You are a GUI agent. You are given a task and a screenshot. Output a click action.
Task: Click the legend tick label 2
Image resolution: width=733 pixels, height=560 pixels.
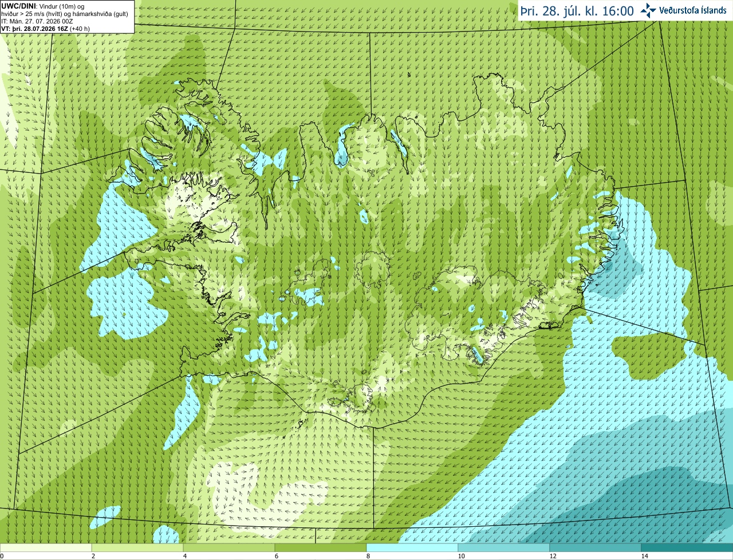click(94, 556)
